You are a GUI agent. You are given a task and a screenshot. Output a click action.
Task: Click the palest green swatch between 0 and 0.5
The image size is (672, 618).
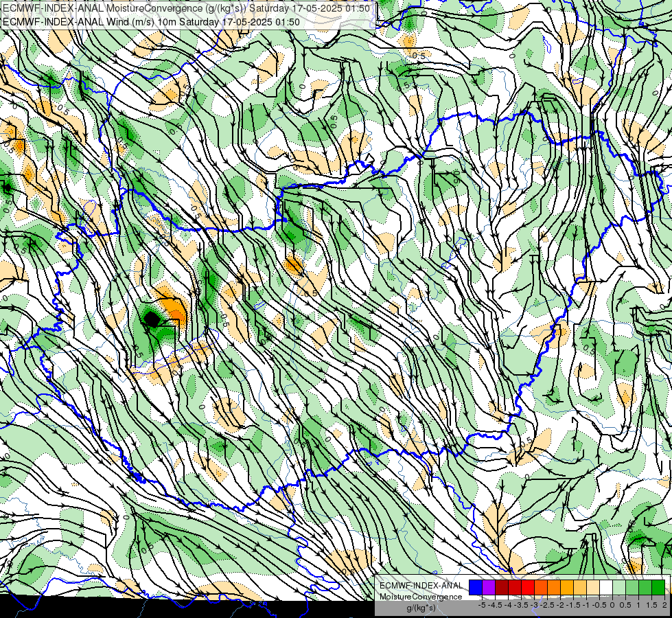[x=619, y=587]
